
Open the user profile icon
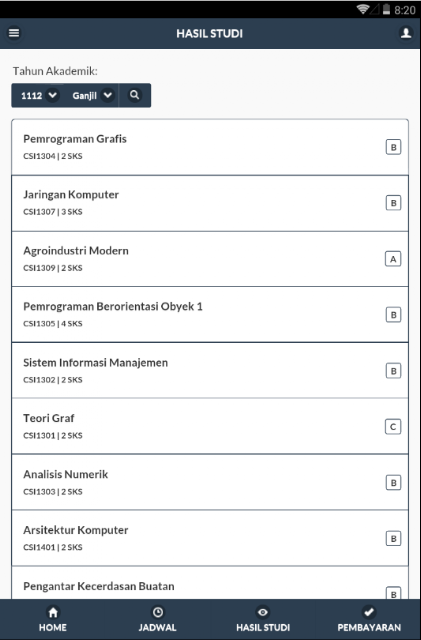(405, 33)
